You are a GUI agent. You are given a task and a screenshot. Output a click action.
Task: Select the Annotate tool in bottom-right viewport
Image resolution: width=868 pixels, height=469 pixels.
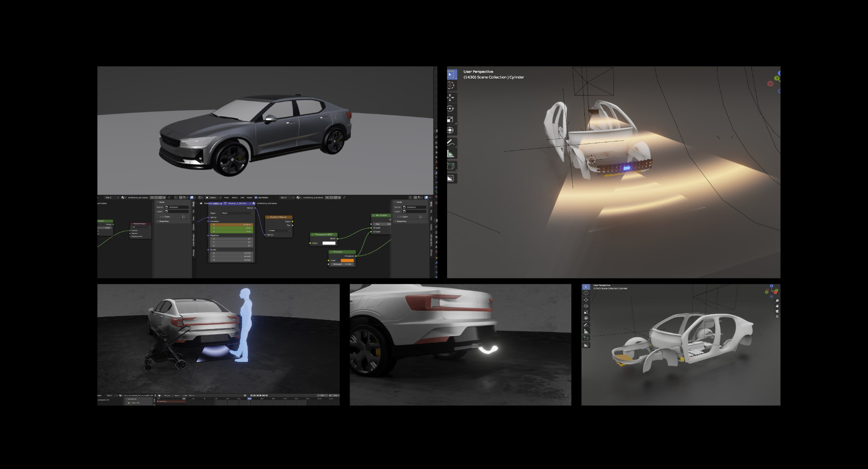pyautogui.click(x=586, y=325)
